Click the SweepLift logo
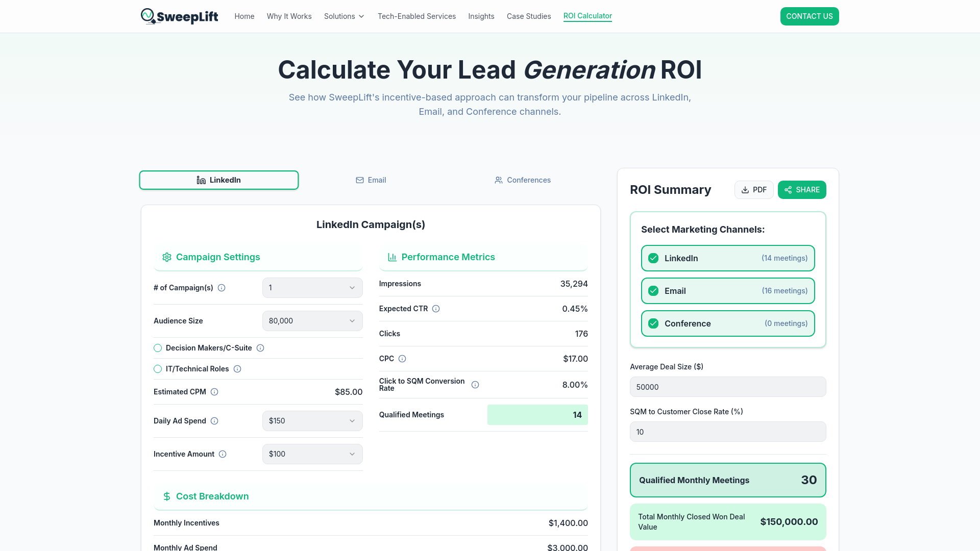This screenshot has width=980, height=551. (x=179, y=16)
